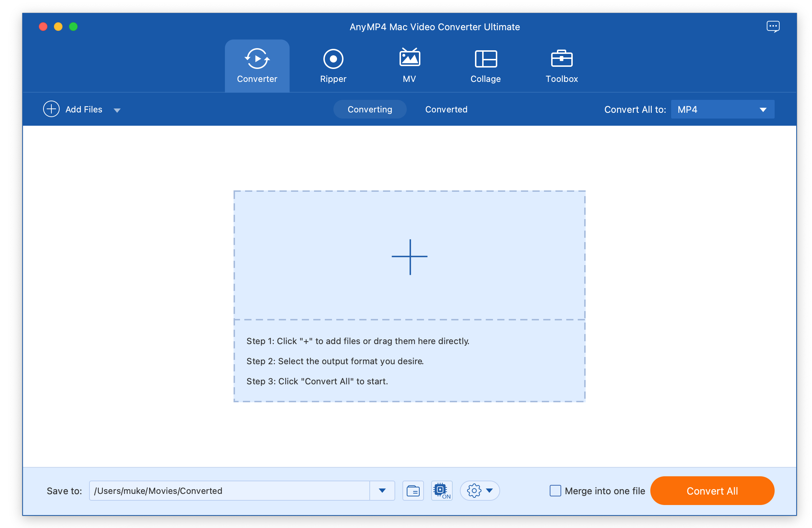Expand the Save to path dropdown arrow
The height and width of the screenshot is (528, 812).
tap(382, 491)
